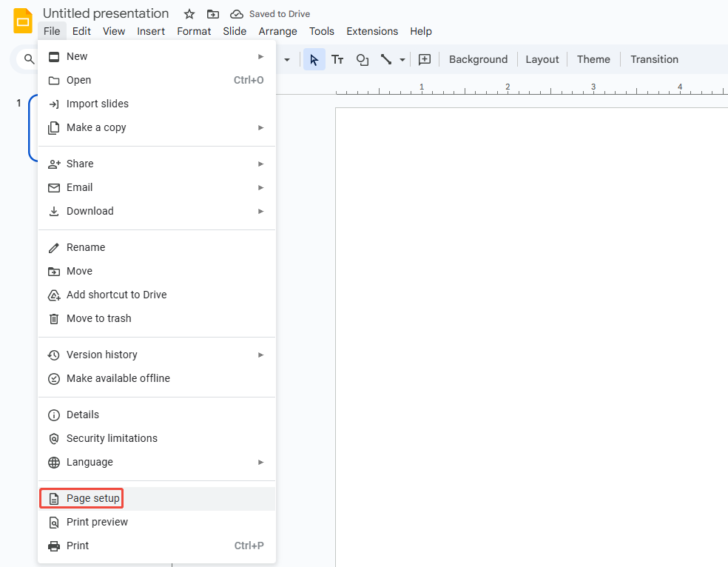Screen dimensions: 728x567
Task: Select the Line tool
Action: pos(386,59)
